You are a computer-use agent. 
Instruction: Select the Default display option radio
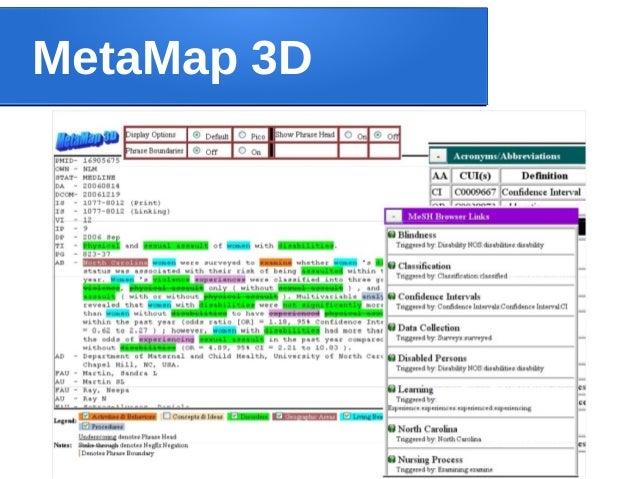197,135
